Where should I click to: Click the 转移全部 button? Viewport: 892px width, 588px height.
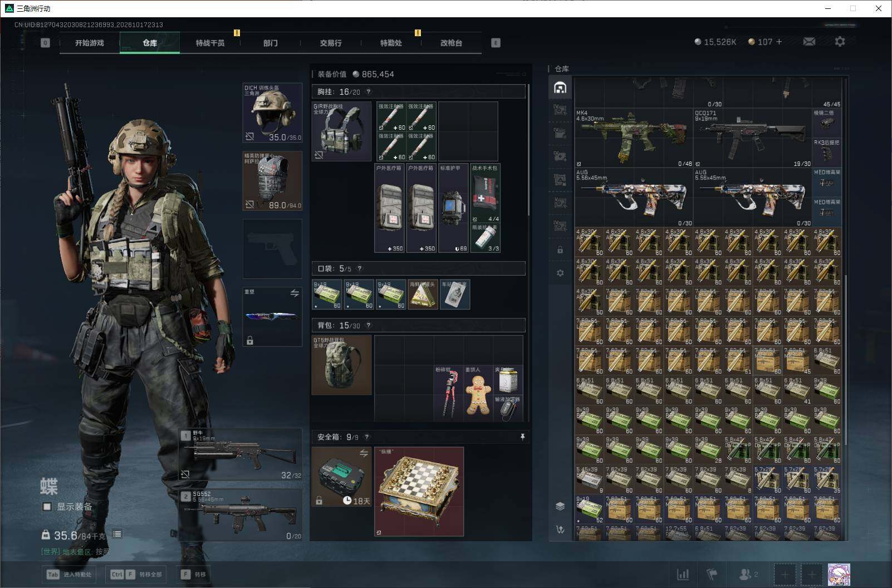point(137,575)
